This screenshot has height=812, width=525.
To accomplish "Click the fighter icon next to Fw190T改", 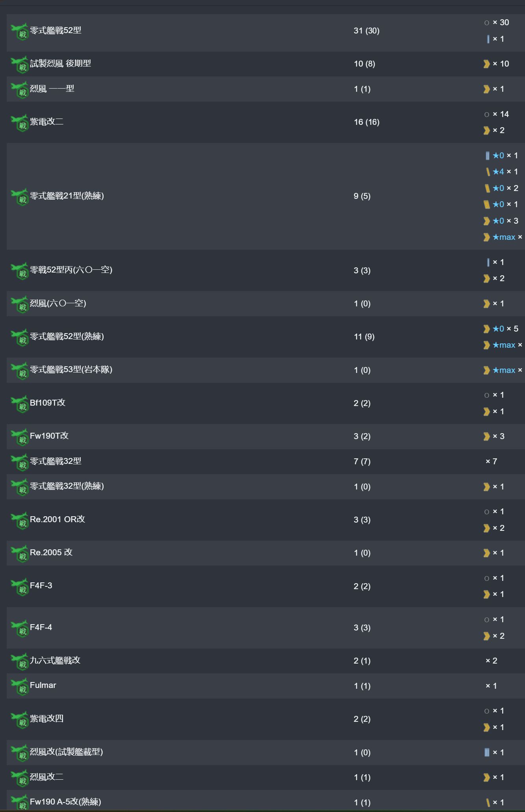I will tap(20, 437).
